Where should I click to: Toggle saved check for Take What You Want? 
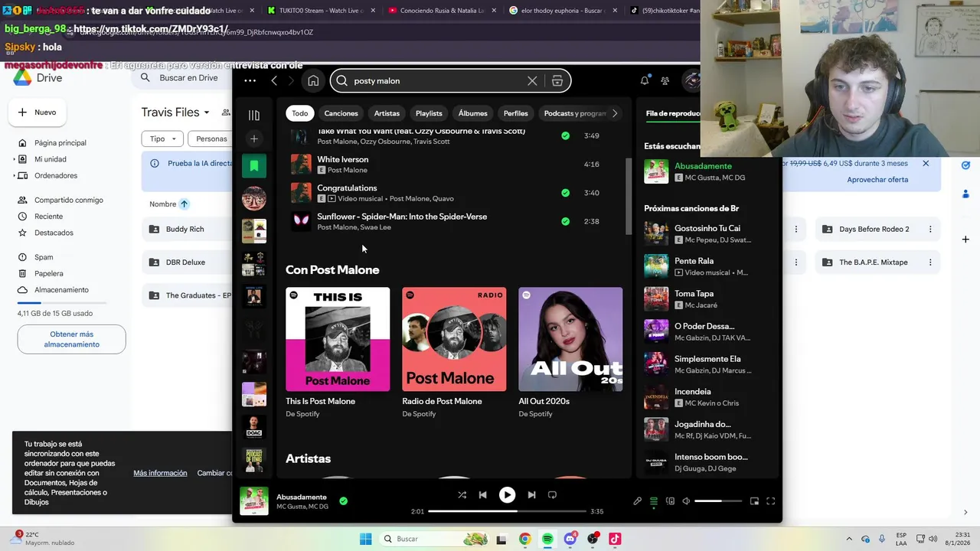click(x=565, y=135)
